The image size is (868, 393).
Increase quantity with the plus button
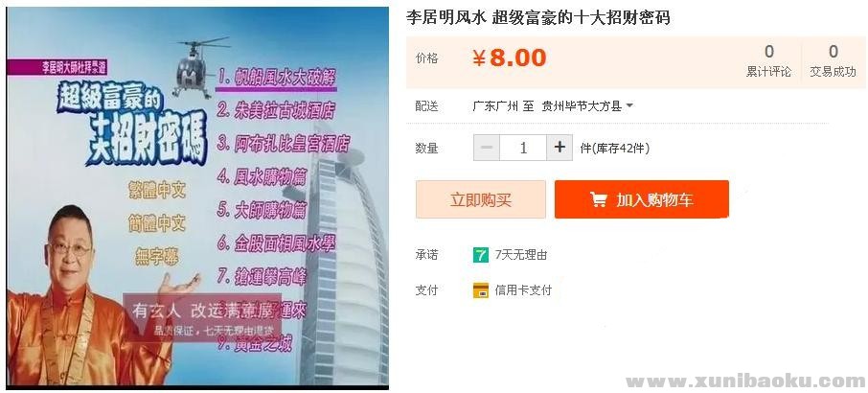pos(560,148)
